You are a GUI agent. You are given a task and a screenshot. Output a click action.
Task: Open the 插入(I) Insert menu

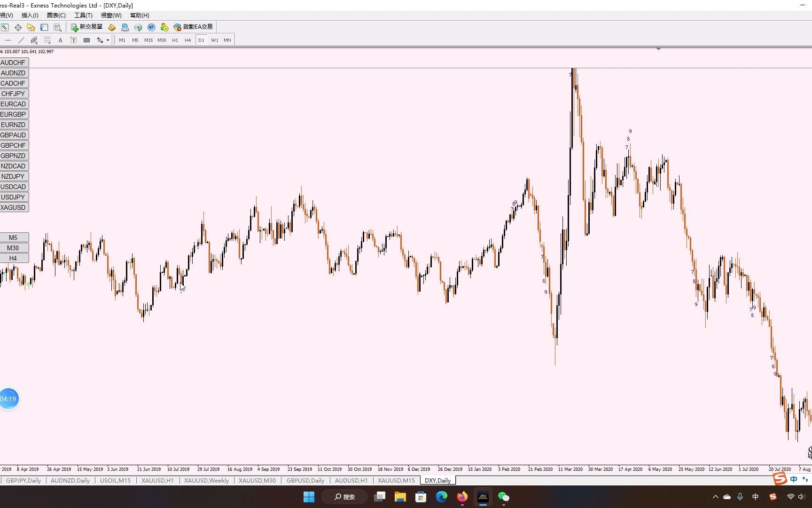pyautogui.click(x=30, y=16)
